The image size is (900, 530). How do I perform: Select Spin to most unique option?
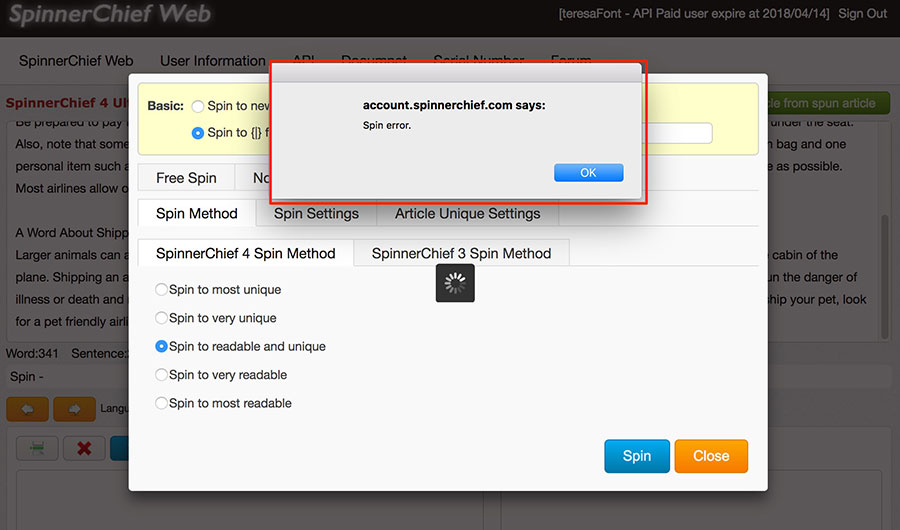pos(162,290)
